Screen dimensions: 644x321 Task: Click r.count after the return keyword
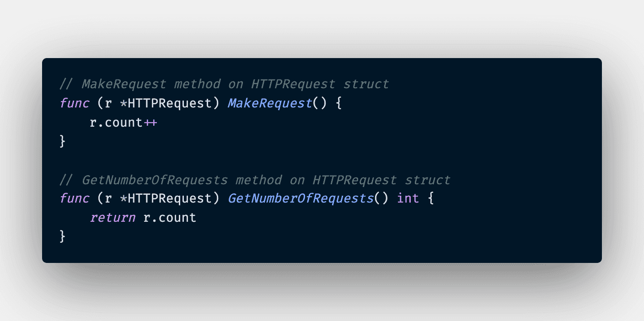point(170,218)
